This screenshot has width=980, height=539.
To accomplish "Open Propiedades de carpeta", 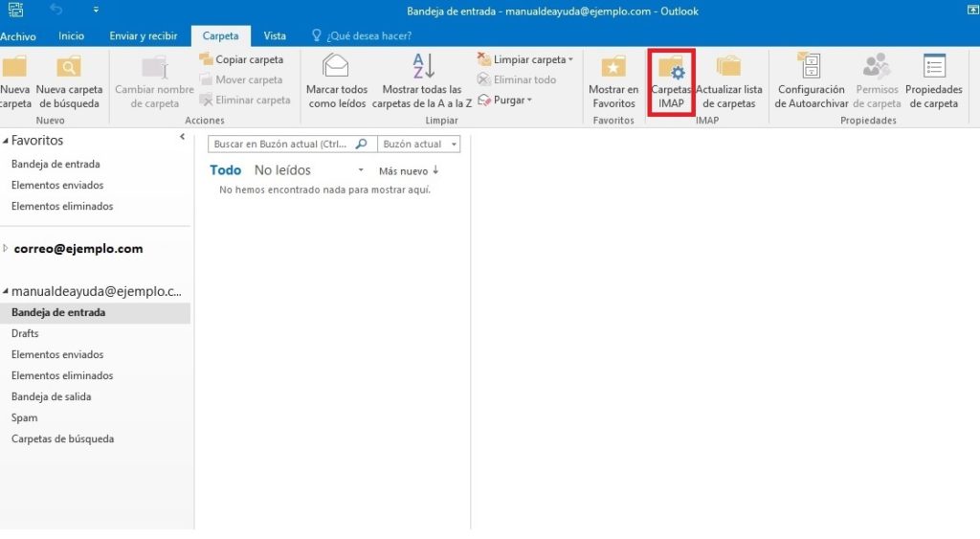I will click(x=934, y=82).
